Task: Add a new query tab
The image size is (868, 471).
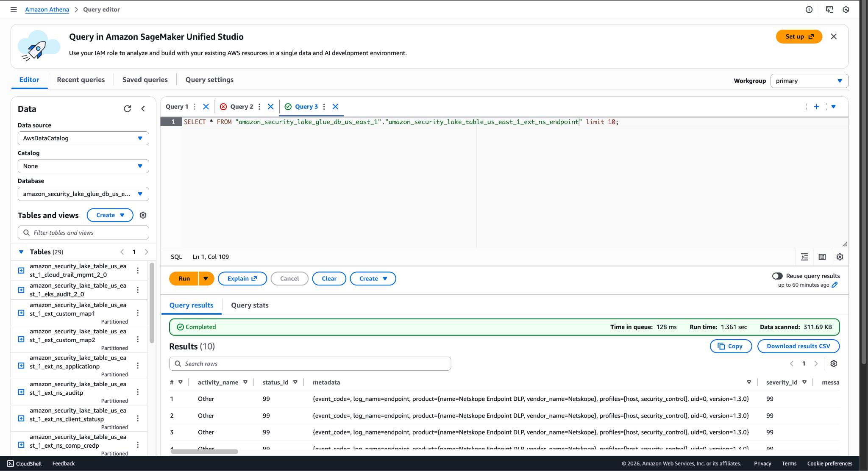Action: [817, 107]
